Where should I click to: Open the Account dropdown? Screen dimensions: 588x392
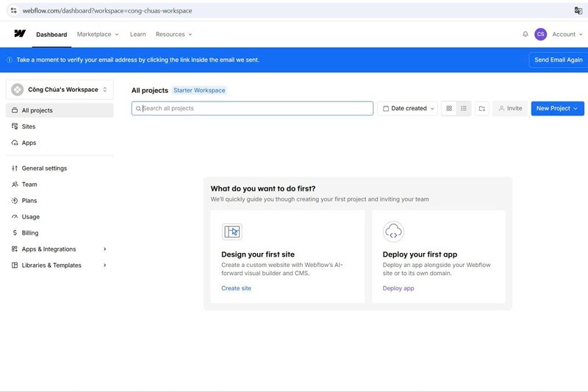pos(567,34)
